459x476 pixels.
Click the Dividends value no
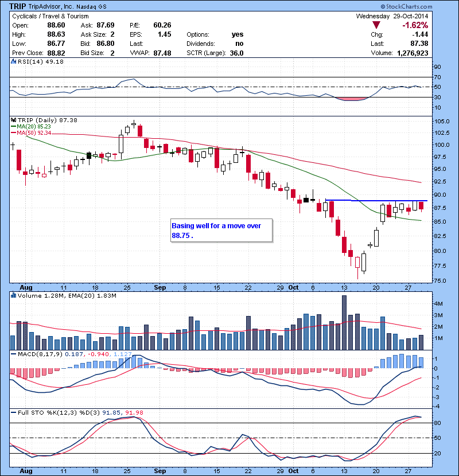(x=239, y=44)
